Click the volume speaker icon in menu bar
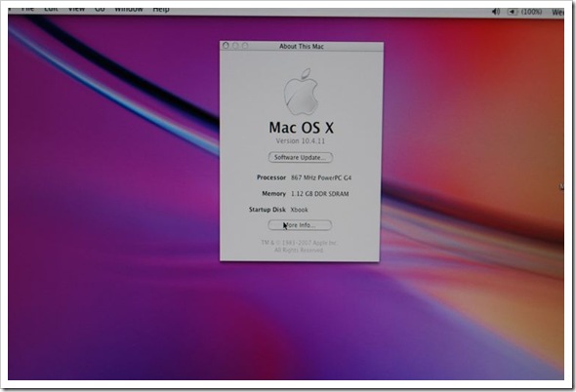The width and height of the screenshot is (576, 392). [x=496, y=12]
